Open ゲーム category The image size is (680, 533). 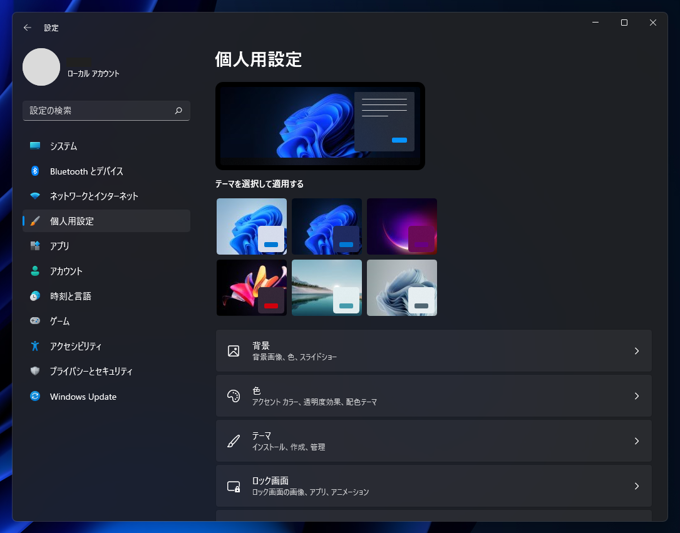(106, 321)
